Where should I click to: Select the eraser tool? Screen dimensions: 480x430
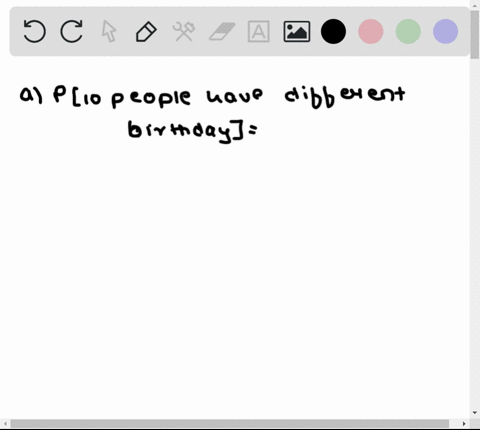coord(222,31)
